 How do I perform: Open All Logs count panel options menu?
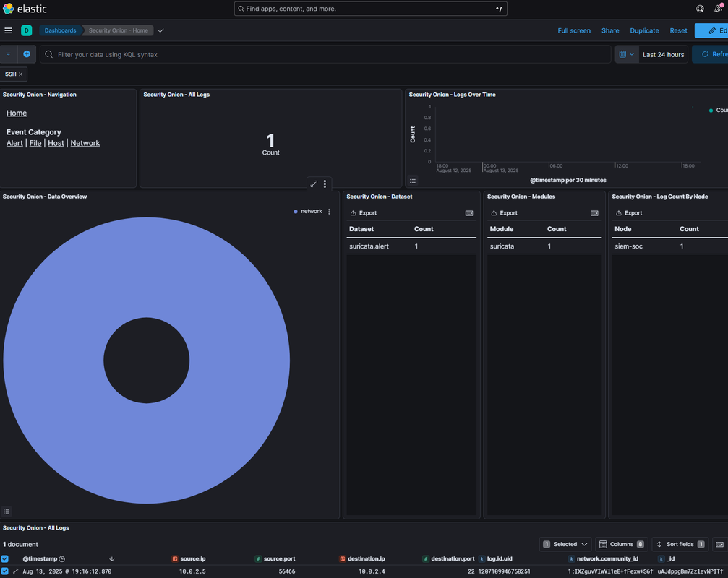(x=325, y=184)
